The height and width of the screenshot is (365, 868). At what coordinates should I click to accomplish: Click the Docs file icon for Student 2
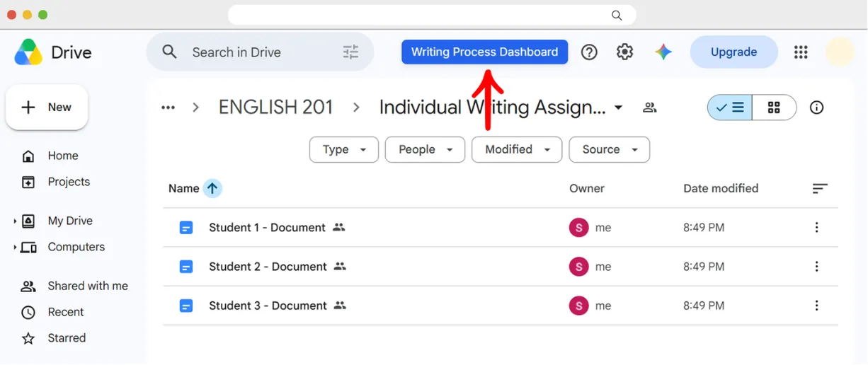(186, 267)
